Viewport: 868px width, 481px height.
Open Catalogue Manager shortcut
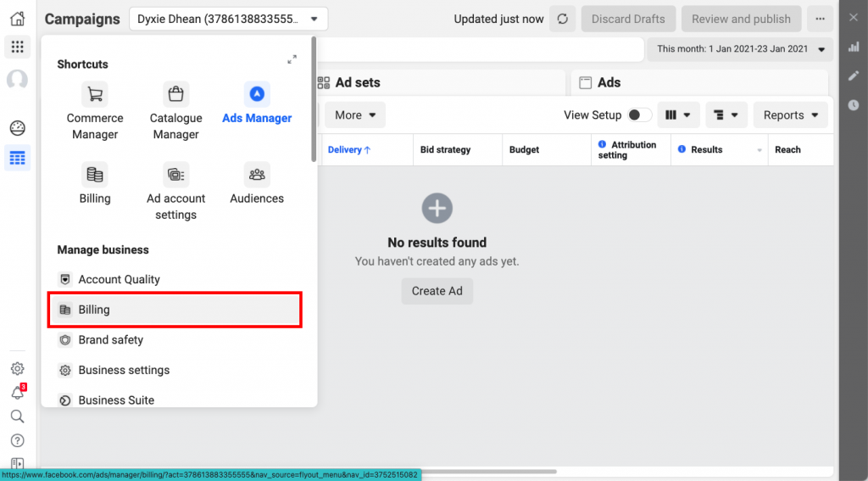pos(175,110)
